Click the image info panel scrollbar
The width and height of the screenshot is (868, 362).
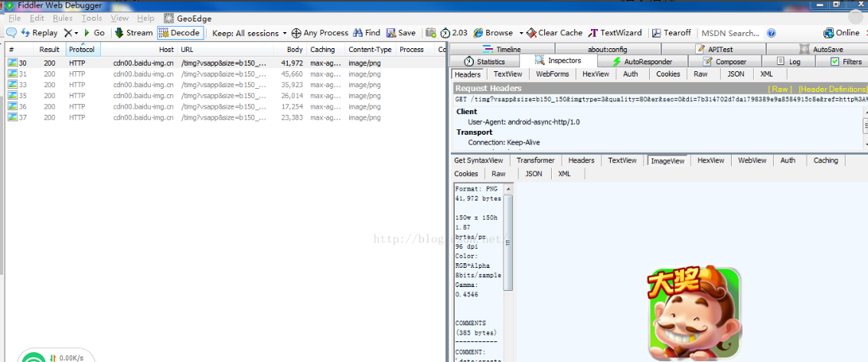pyautogui.click(x=508, y=243)
